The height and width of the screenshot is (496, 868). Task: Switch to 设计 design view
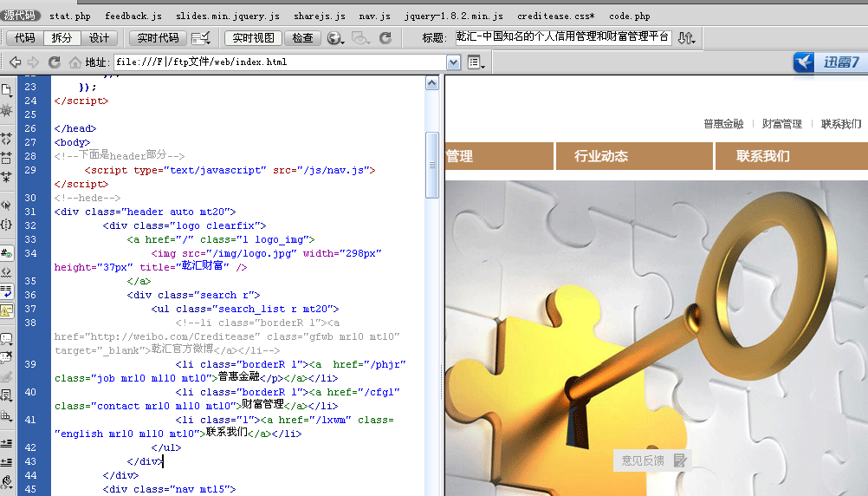pyautogui.click(x=99, y=37)
